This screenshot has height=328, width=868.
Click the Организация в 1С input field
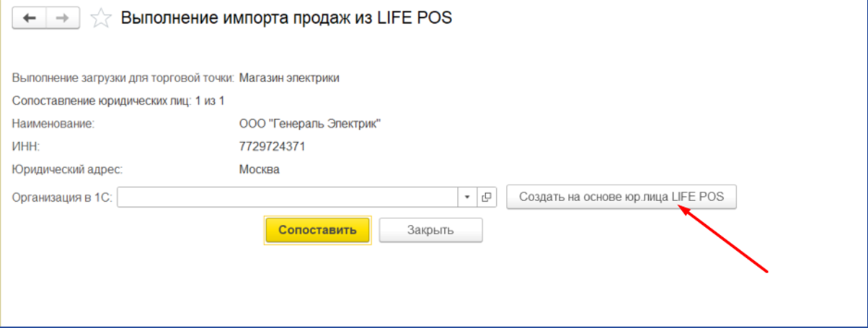coord(288,197)
